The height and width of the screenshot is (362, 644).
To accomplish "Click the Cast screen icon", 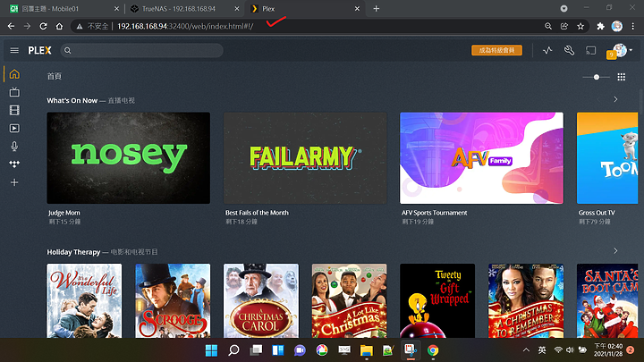I will [x=590, y=50].
